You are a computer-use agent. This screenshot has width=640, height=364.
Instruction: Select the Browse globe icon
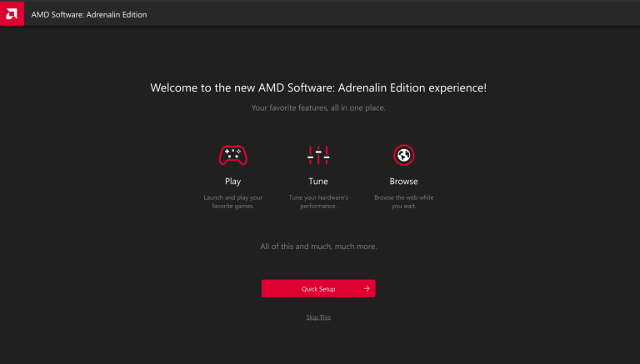403,155
